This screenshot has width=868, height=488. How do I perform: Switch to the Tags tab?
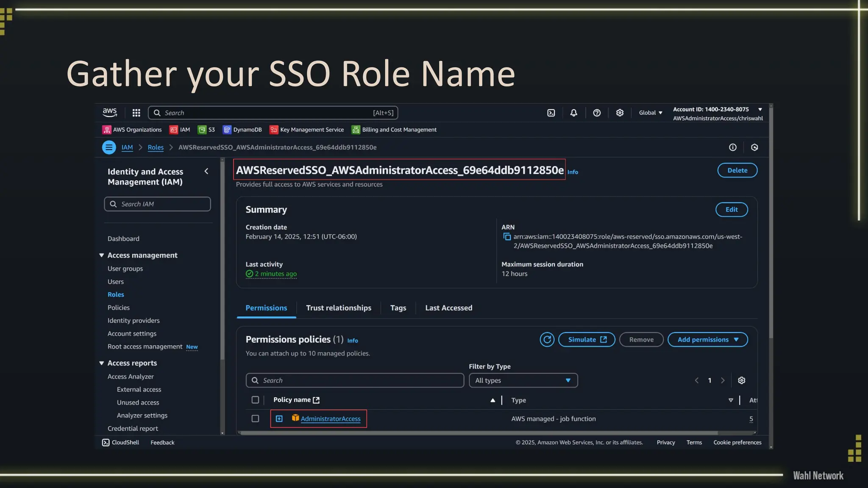398,308
